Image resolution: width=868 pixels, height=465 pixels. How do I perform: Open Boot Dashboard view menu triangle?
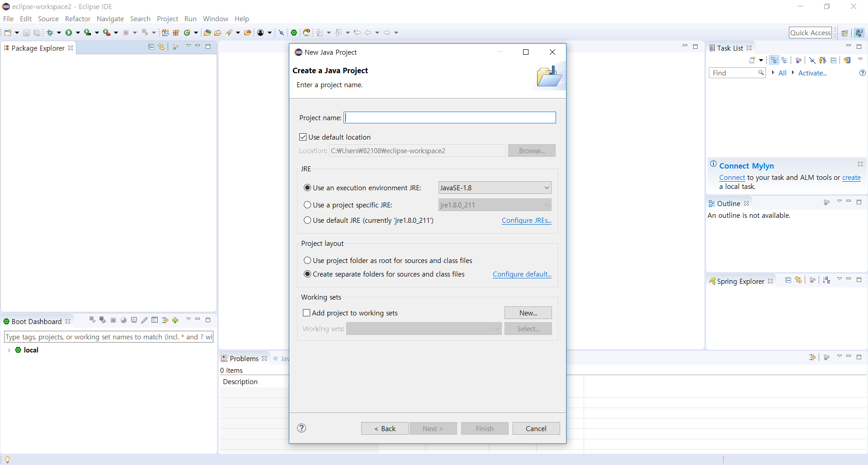tap(189, 319)
